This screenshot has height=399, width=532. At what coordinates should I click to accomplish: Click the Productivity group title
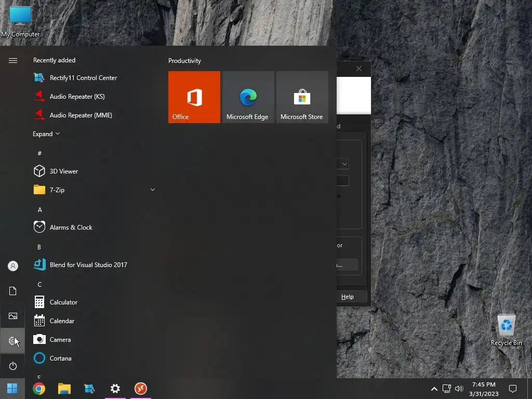pyautogui.click(x=184, y=61)
